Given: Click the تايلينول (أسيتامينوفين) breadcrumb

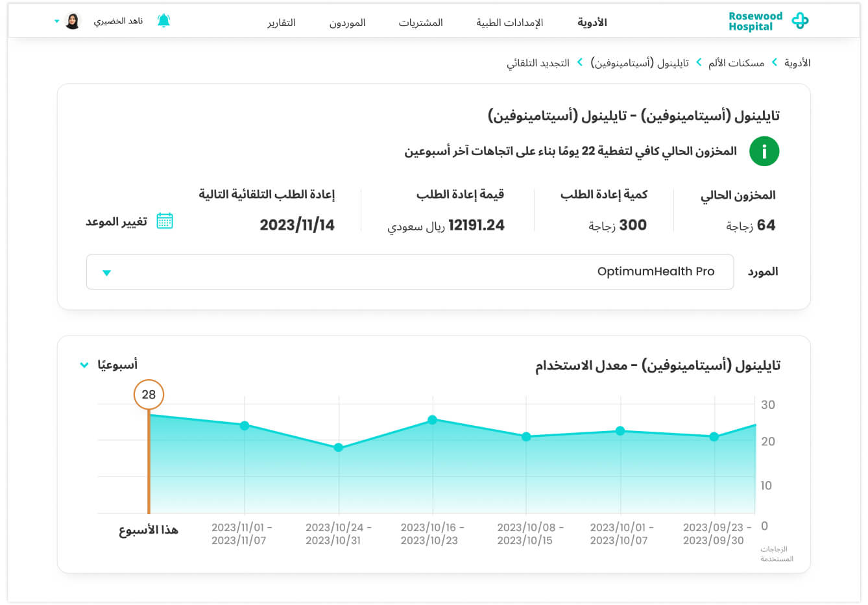Looking at the screenshot, I should point(640,63).
